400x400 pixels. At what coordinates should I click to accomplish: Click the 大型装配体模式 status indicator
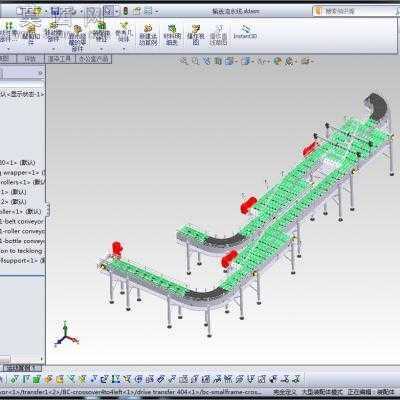coord(322,392)
